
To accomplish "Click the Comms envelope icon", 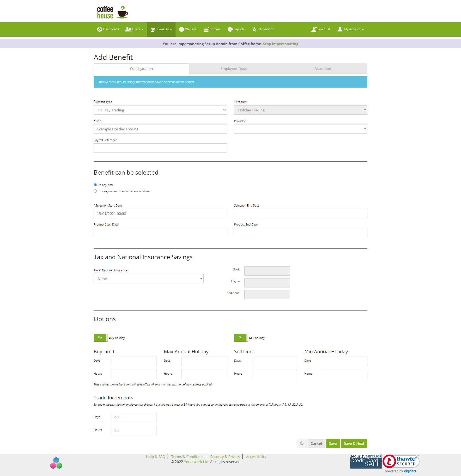I will 206,30.
